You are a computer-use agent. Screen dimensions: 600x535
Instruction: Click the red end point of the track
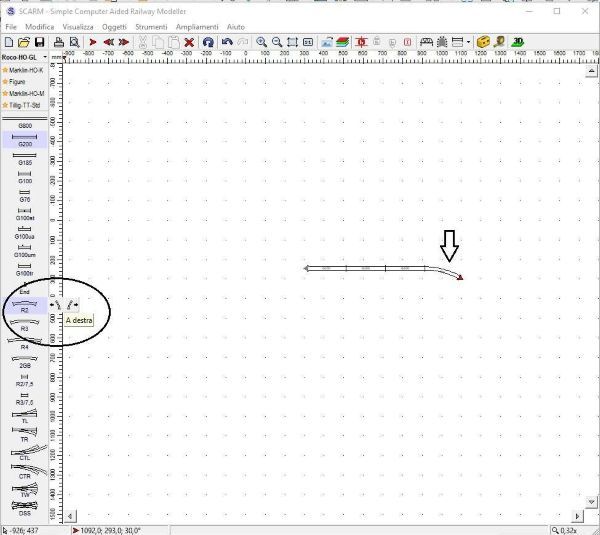point(461,278)
